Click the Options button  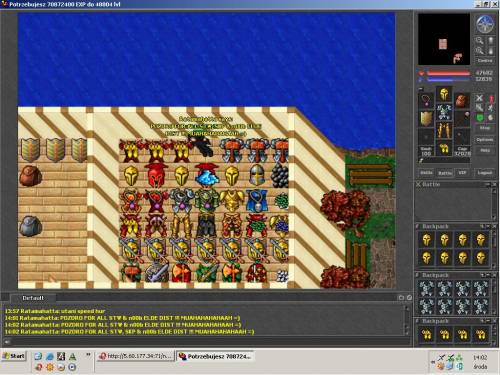point(485,140)
